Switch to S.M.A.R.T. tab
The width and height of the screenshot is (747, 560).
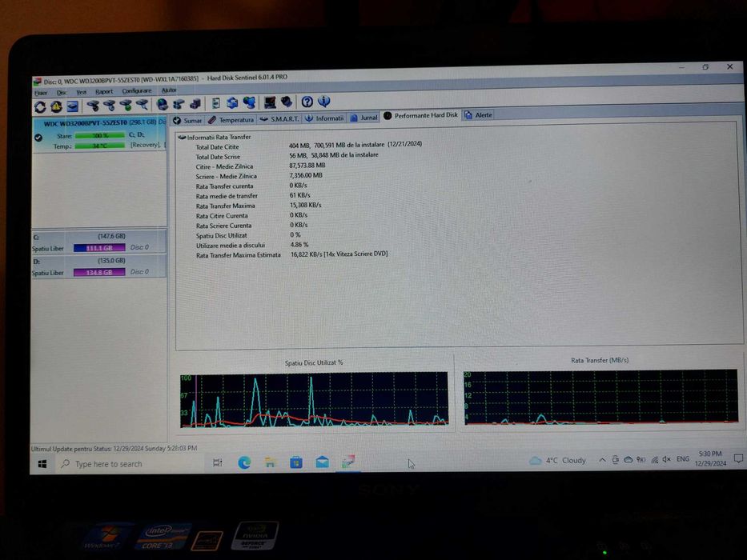pos(279,119)
